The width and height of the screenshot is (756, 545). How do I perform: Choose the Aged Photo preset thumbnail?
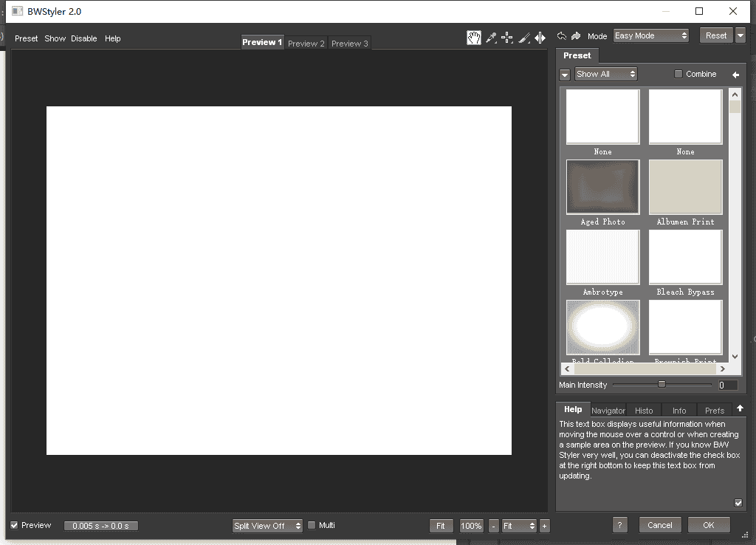pyautogui.click(x=602, y=188)
